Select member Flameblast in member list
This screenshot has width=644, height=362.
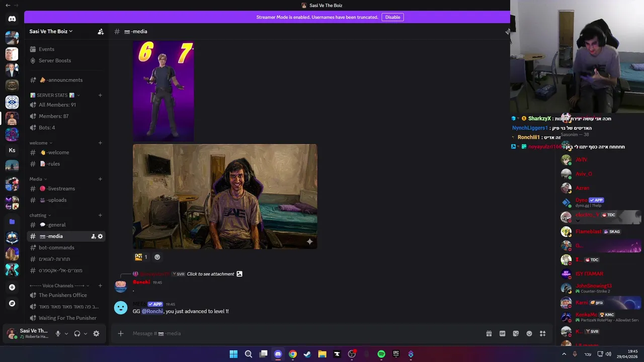(x=601, y=232)
